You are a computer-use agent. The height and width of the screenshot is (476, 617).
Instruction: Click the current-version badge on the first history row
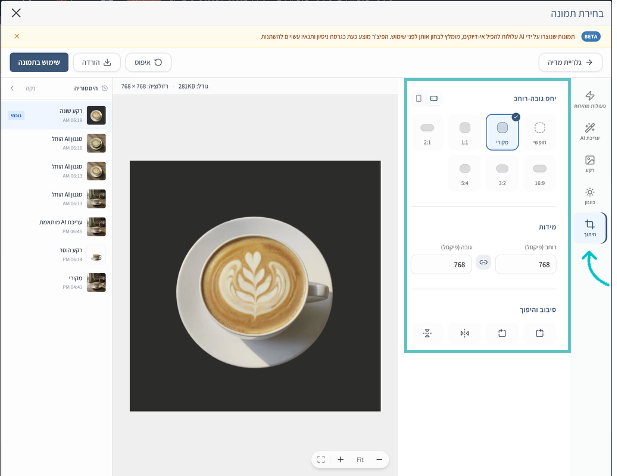point(16,115)
